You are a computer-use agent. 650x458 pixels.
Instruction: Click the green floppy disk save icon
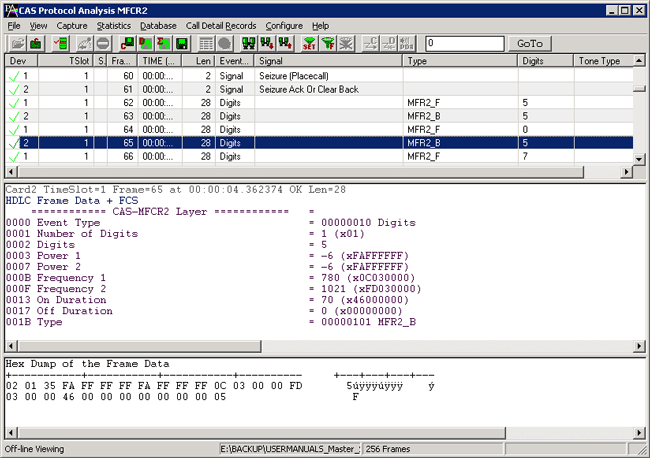click(182, 44)
